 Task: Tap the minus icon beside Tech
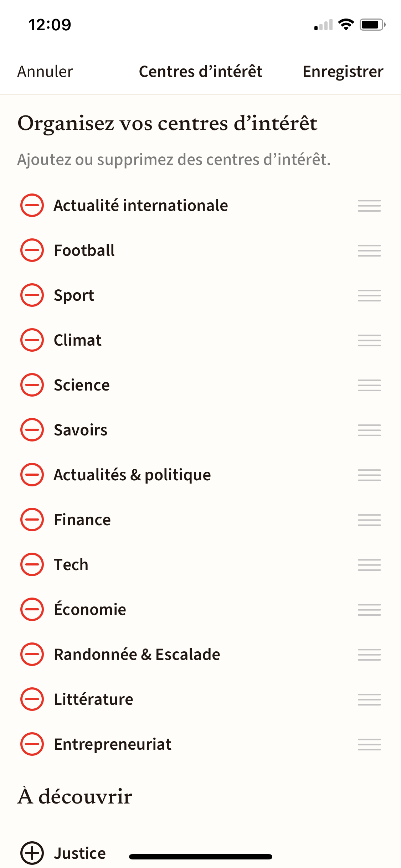[32, 564]
